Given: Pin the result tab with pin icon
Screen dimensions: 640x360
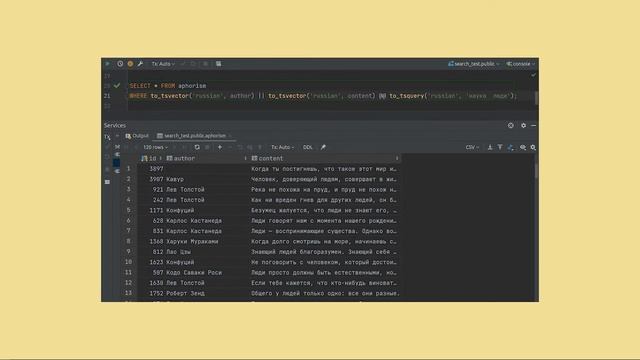Looking at the screenshot, I should coord(323,147).
